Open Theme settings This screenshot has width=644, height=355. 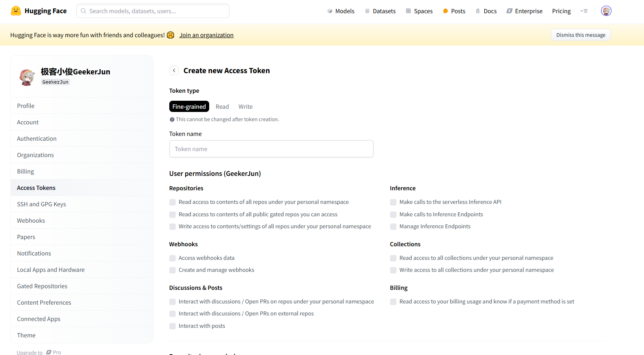[82, 335]
